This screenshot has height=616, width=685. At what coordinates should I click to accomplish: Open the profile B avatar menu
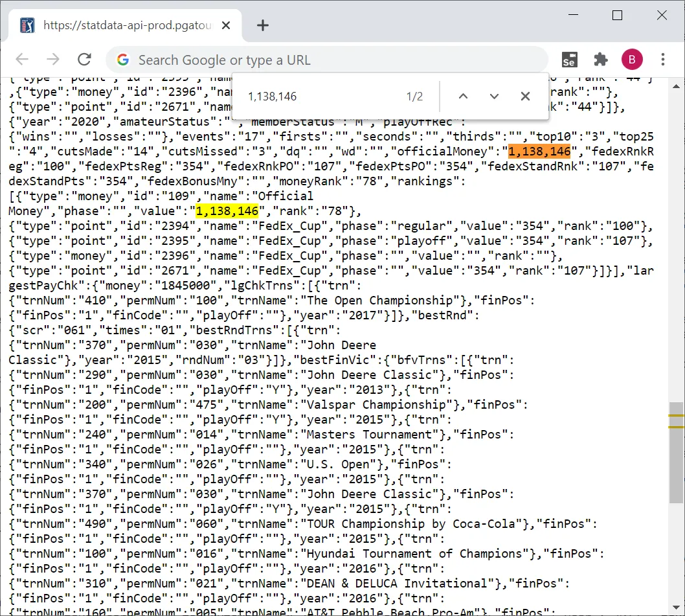(632, 60)
